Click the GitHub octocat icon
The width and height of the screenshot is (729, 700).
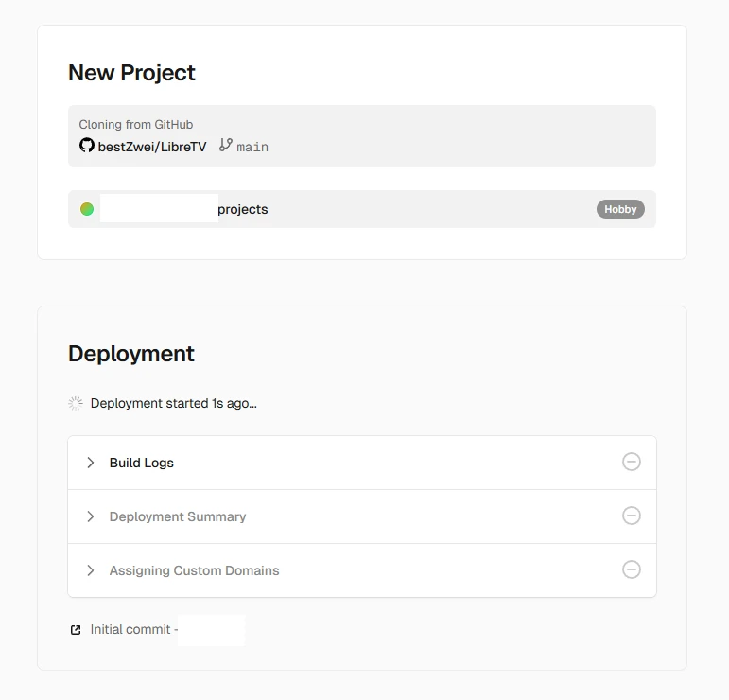click(x=87, y=146)
